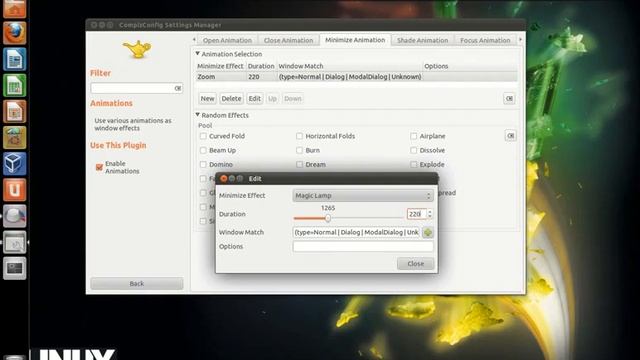This screenshot has width=640, height=360.
Task: Select the Minimize Animation tab
Action: click(x=355, y=40)
